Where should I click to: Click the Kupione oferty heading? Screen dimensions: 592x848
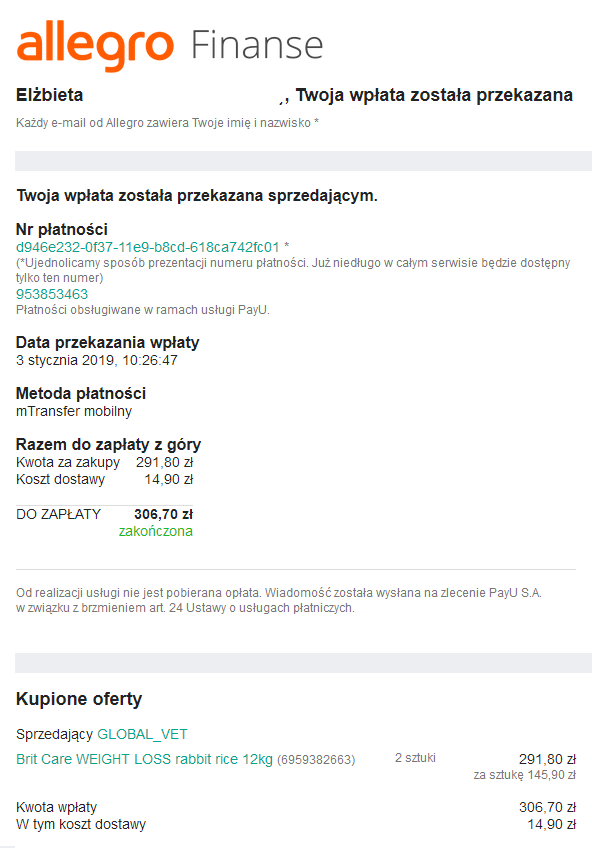79,699
